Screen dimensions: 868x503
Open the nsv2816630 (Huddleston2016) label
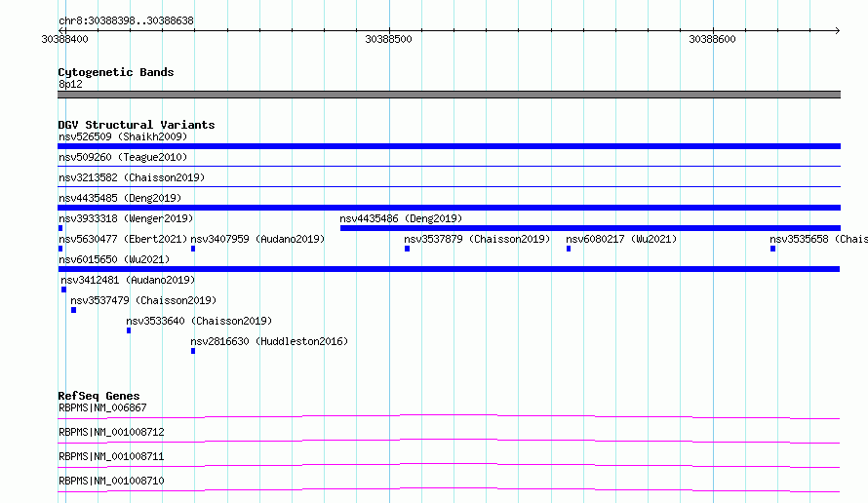[269, 341]
